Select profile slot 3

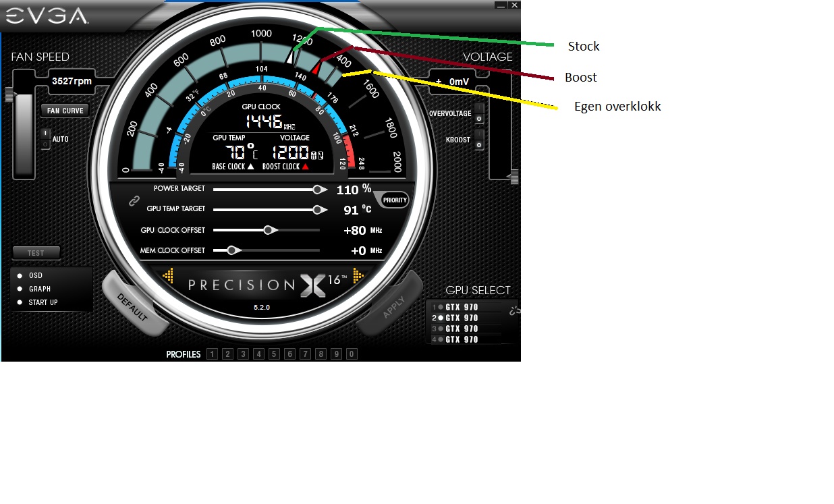click(243, 354)
